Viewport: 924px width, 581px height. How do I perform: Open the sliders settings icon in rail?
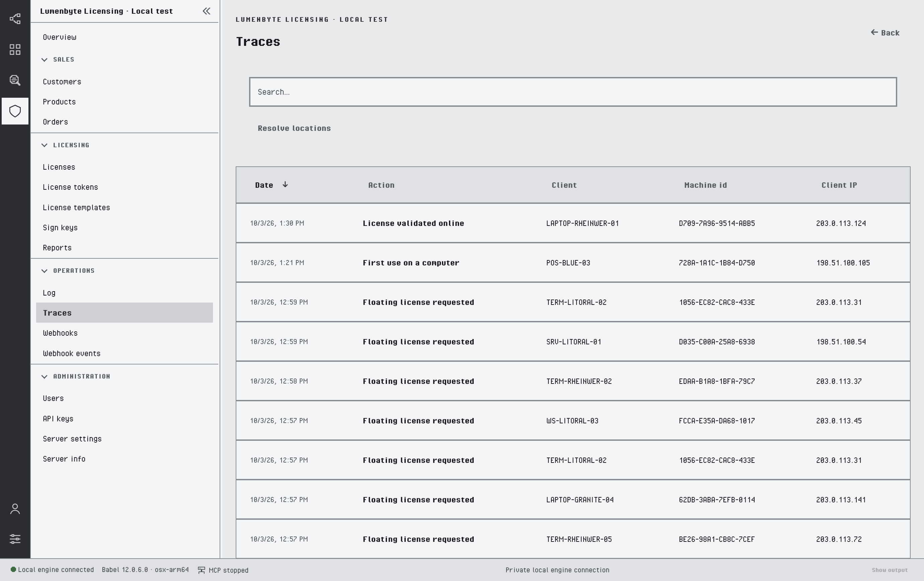15,539
